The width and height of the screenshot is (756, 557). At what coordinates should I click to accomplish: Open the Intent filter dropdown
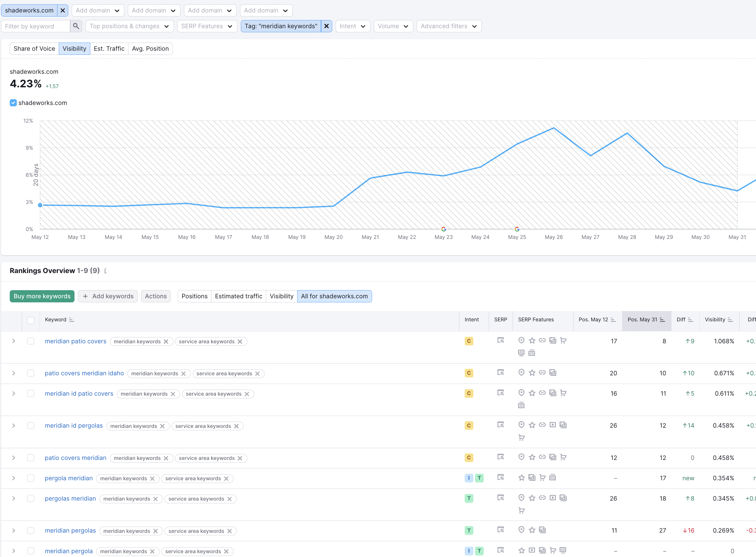click(x=353, y=26)
